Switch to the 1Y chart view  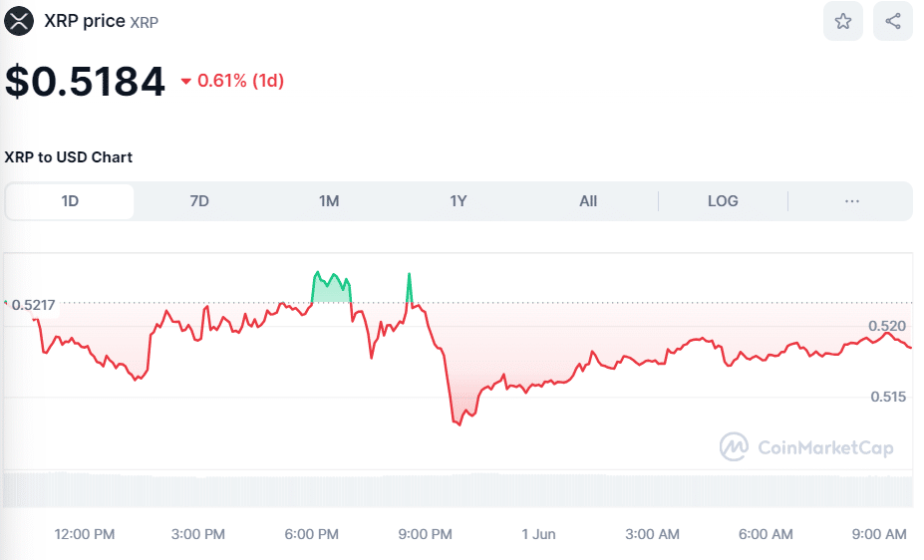pyautogui.click(x=459, y=201)
